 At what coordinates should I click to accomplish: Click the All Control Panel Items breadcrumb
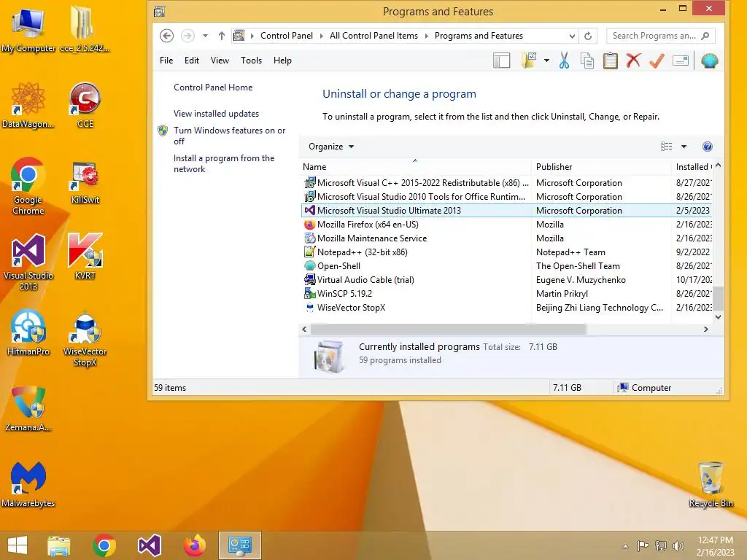(373, 36)
